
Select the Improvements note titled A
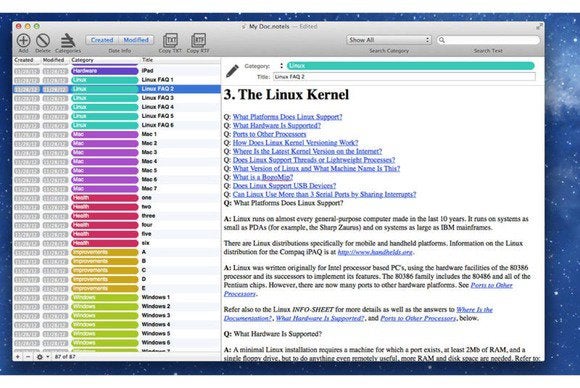click(x=117, y=252)
